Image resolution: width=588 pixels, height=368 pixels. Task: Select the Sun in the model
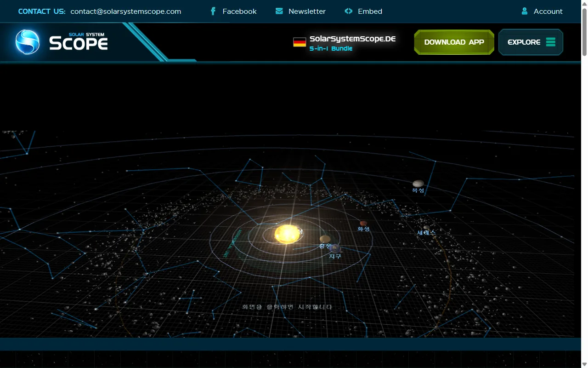coord(287,234)
